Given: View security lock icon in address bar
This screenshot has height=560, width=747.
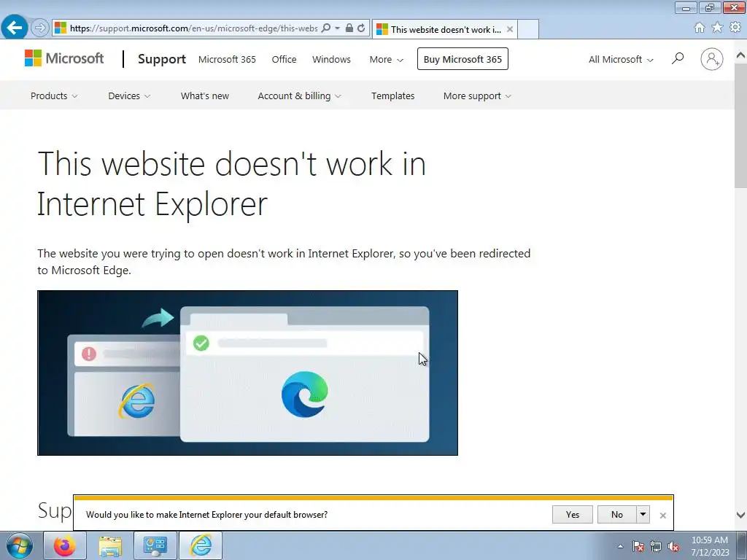Looking at the screenshot, I should [x=349, y=28].
